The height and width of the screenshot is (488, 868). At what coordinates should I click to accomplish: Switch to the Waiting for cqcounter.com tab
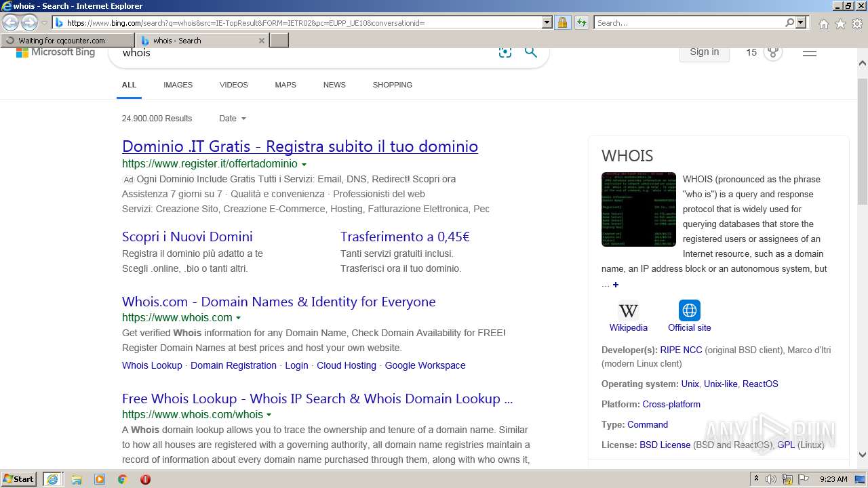pos(68,41)
